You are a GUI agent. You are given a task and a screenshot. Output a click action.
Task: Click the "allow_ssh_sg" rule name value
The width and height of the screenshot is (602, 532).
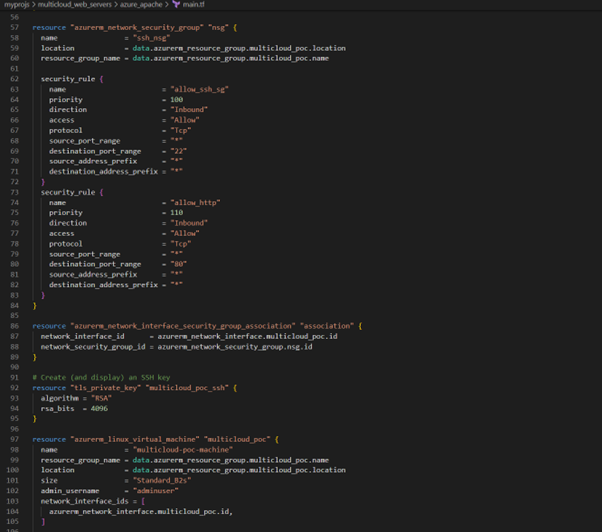pyautogui.click(x=199, y=89)
